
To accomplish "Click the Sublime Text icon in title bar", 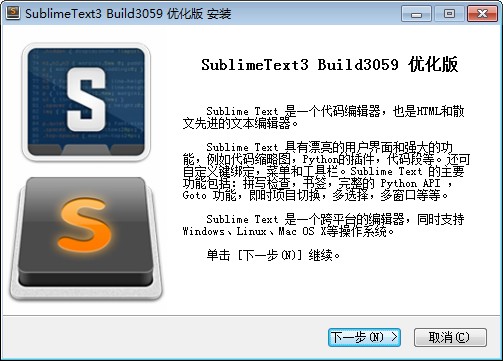I will (13, 13).
